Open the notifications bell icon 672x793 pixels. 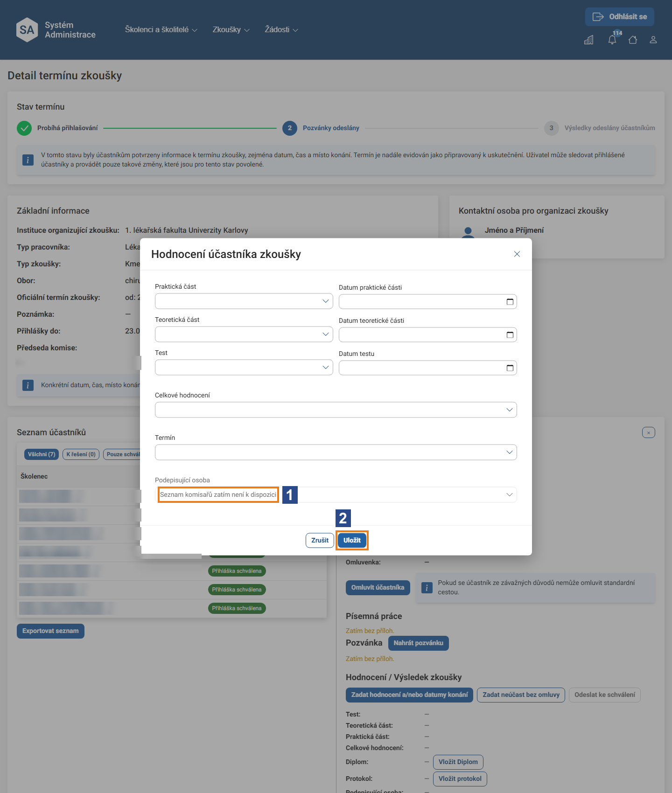612,40
